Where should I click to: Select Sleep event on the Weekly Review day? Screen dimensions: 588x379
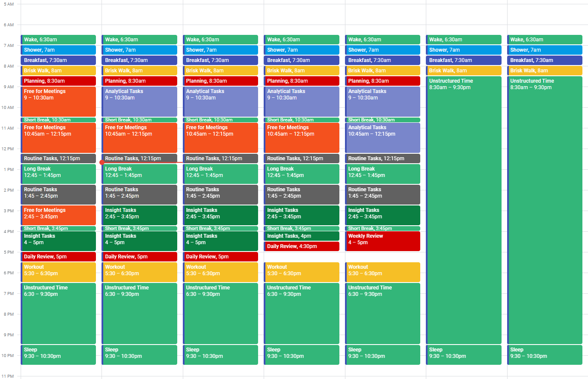click(383, 355)
